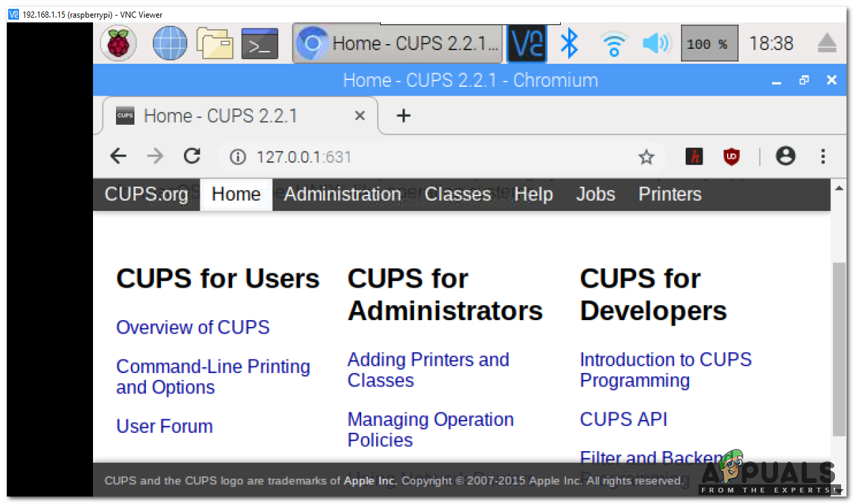
Task: Select the Home navigation item
Action: [236, 195]
